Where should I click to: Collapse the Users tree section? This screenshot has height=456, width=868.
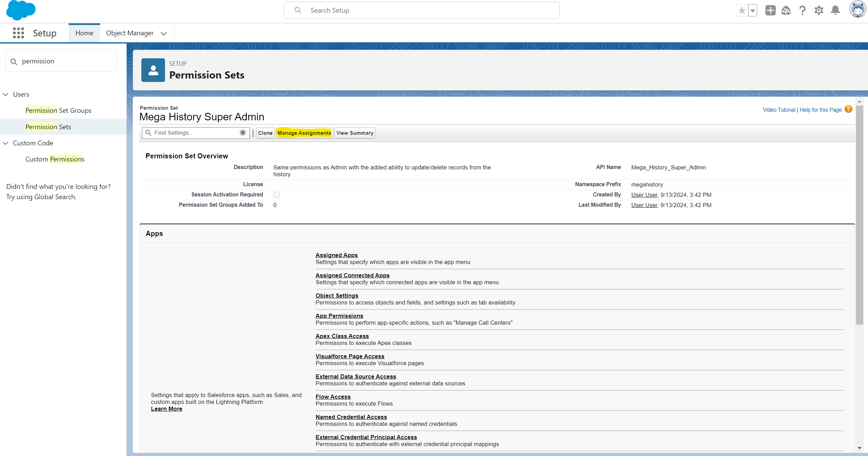6,94
